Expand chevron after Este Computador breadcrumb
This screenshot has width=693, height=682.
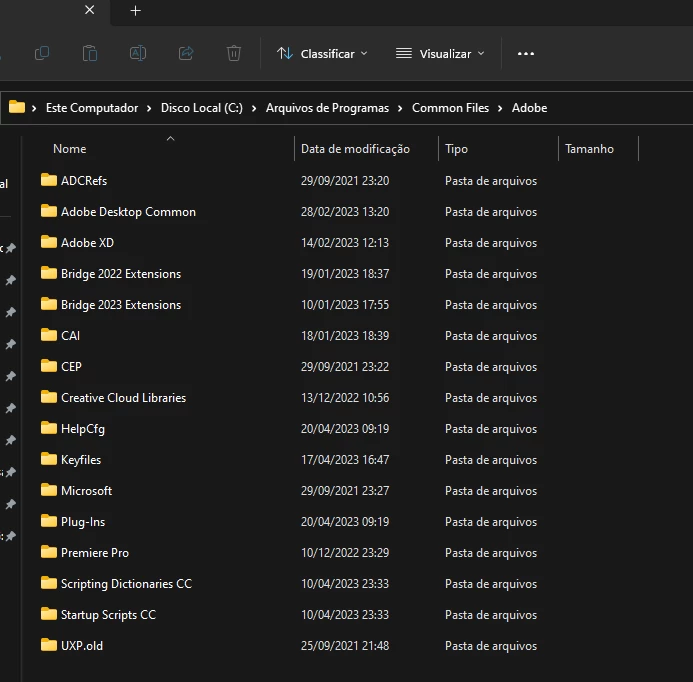pos(149,108)
